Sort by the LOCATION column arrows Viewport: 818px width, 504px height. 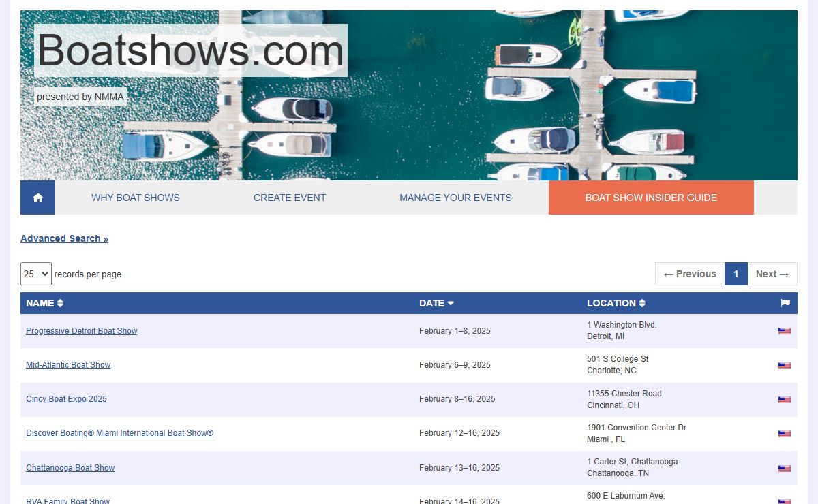642,303
